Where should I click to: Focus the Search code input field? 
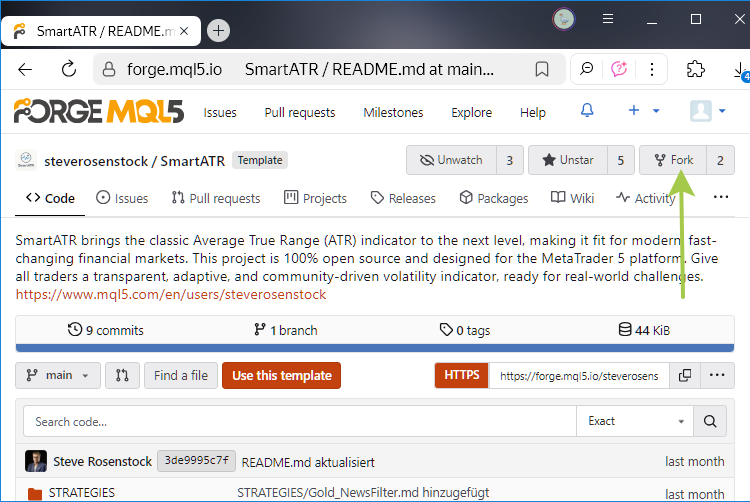[300, 421]
